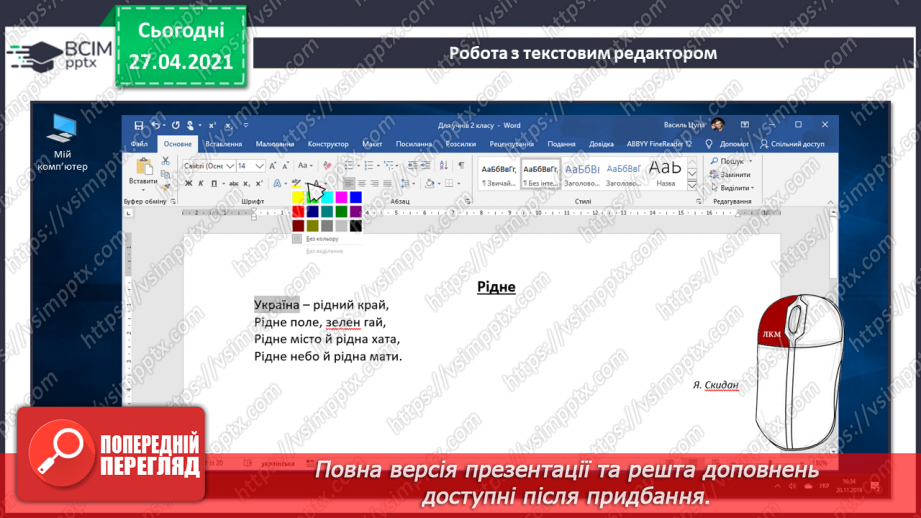This screenshot has width=921, height=518.
Task: Click the ribbon display options icon
Action: pyautogui.click(x=745, y=125)
